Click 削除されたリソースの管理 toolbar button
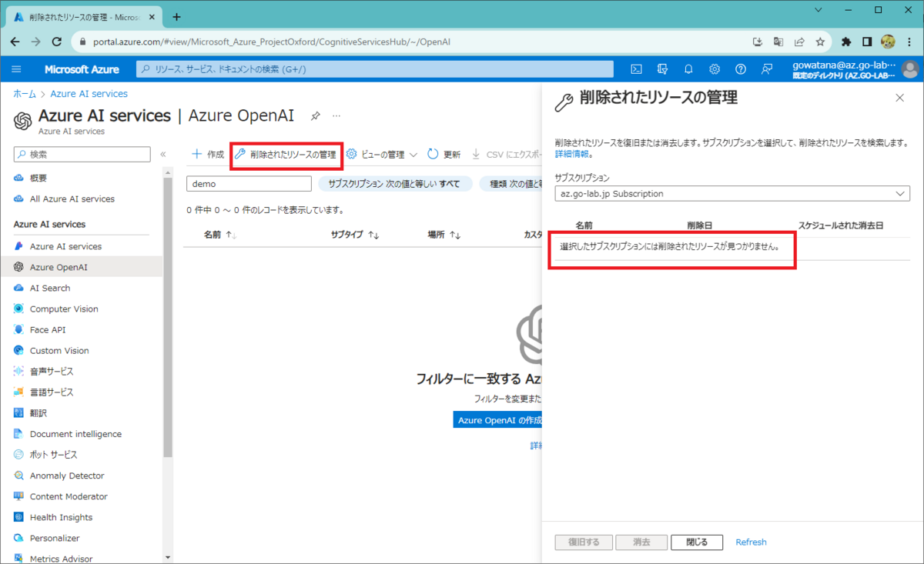 pyautogui.click(x=286, y=155)
